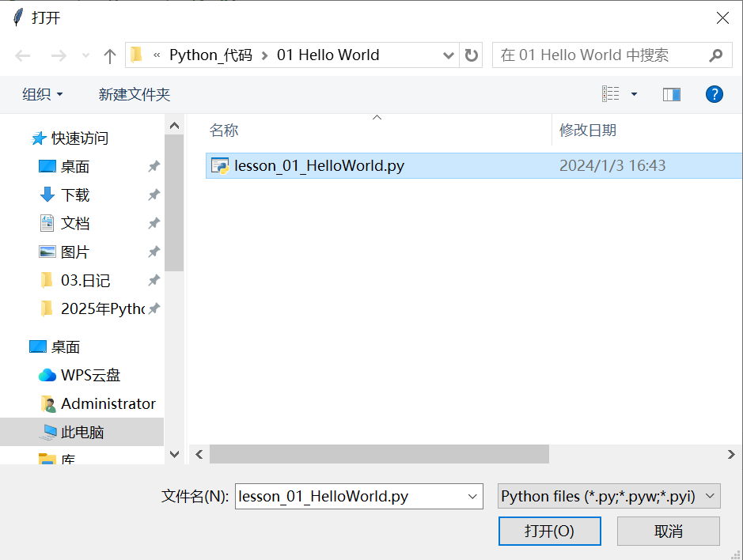Screen dimensions: 743x560
Task: Open the 组织 menu
Action: click(x=42, y=94)
